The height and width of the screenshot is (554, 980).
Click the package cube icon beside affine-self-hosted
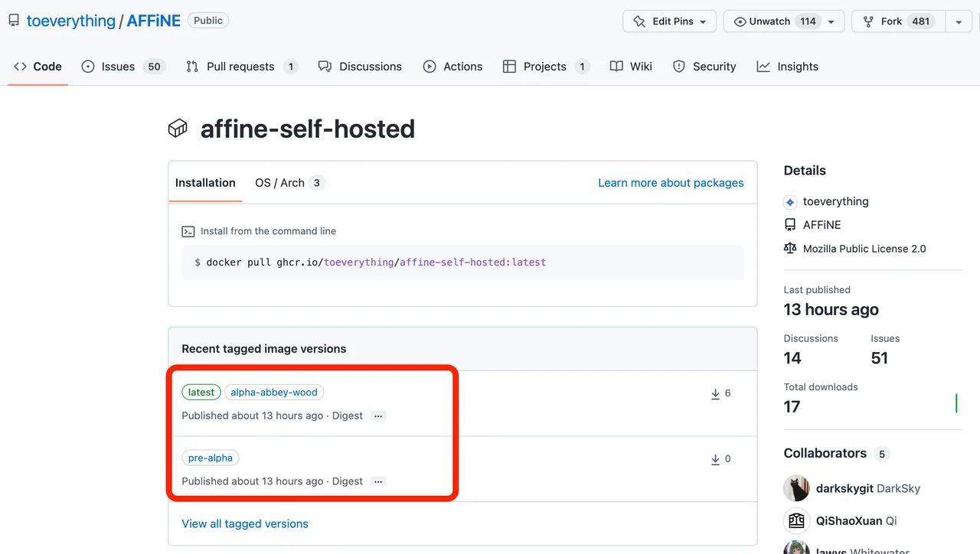tap(178, 129)
